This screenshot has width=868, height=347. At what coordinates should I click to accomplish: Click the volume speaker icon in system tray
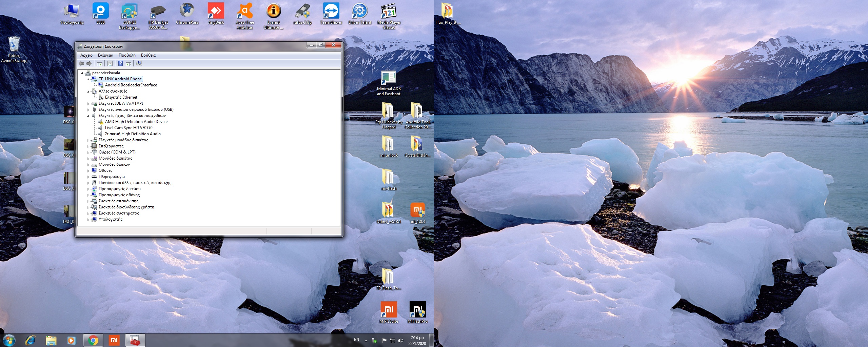pyautogui.click(x=401, y=340)
